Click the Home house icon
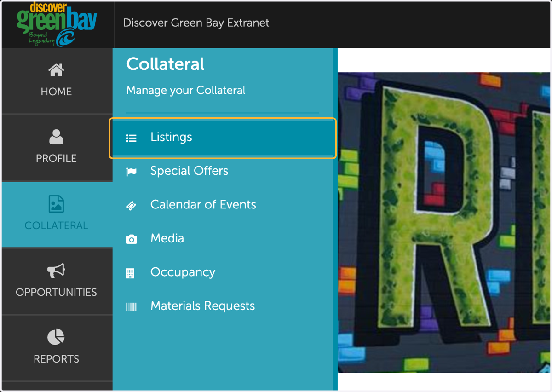This screenshot has height=392, width=552. tap(56, 70)
